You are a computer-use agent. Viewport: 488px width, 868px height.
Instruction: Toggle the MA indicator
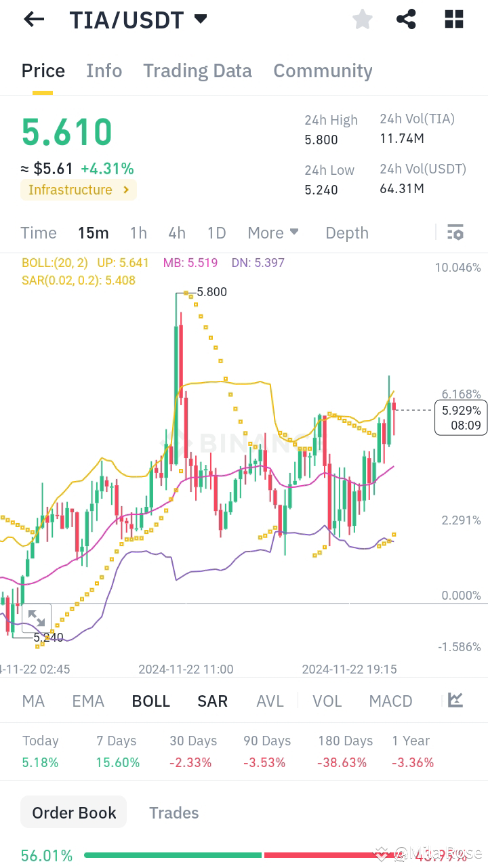(33, 701)
